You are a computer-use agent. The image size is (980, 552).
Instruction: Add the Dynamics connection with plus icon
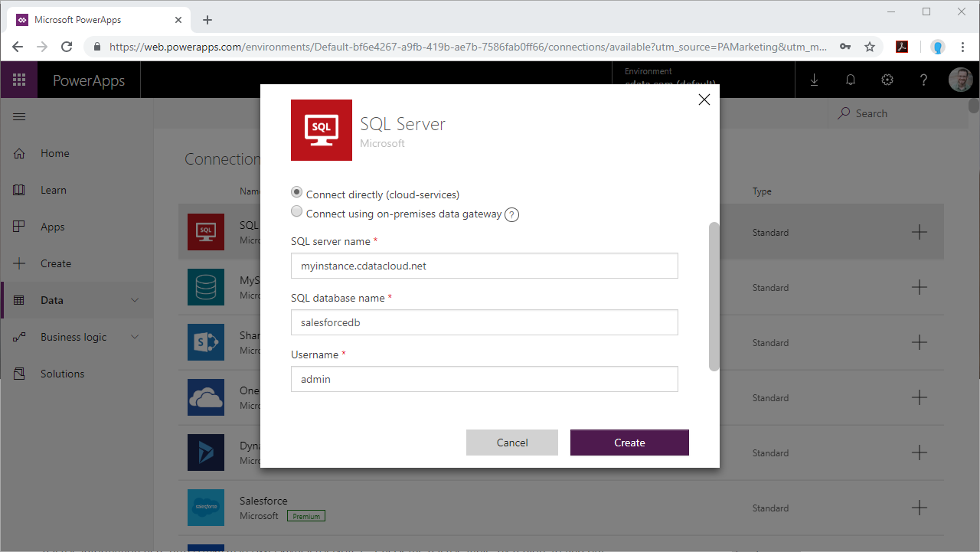(x=920, y=452)
